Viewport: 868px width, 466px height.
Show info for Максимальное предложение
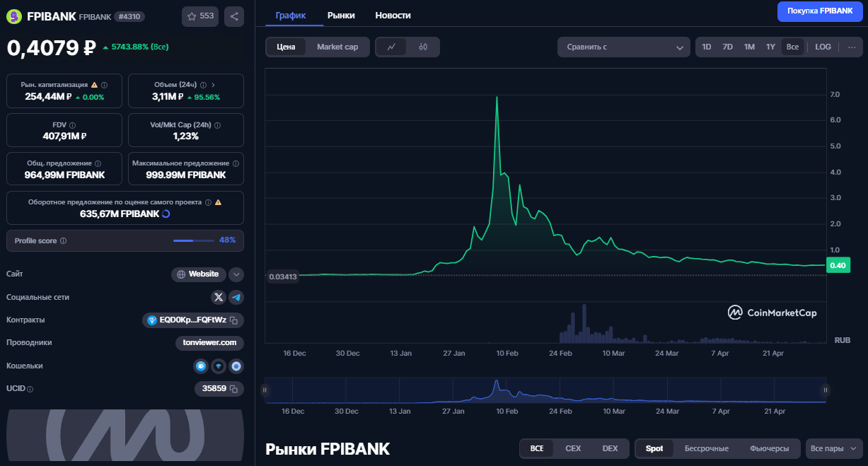click(x=236, y=163)
